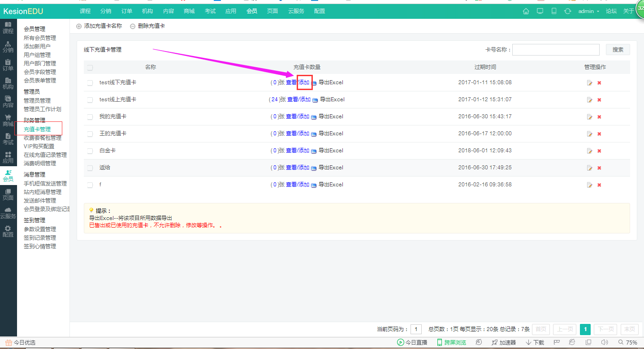This screenshot has height=349, width=644.
Task: Toggle the select-all checkbox in table header
Action: click(x=90, y=68)
